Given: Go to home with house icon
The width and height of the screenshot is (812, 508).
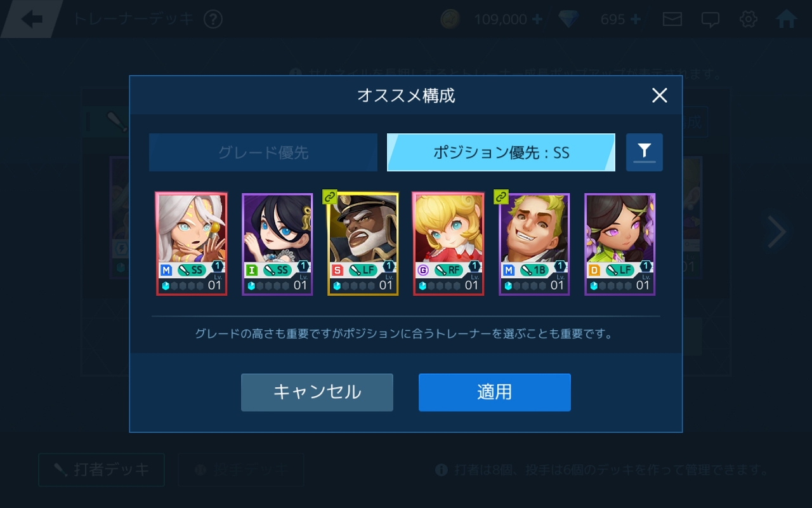Looking at the screenshot, I should pyautogui.click(x=787, y=19).
